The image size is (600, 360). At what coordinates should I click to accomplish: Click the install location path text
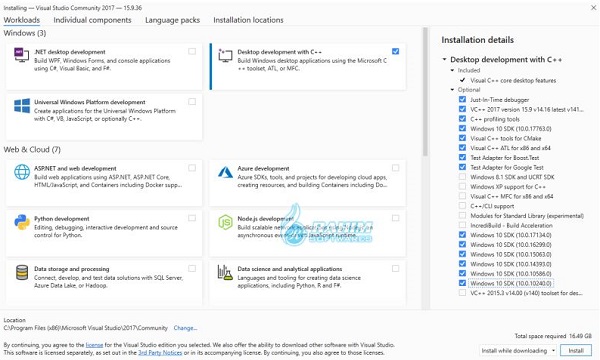coord(85,328)
